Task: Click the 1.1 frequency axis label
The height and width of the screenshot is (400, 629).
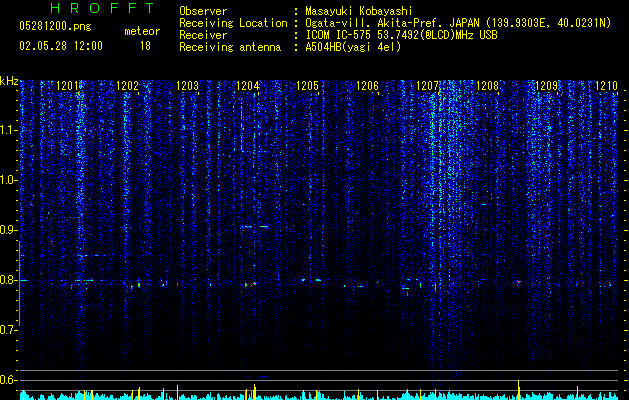Action: pos(8,130)
